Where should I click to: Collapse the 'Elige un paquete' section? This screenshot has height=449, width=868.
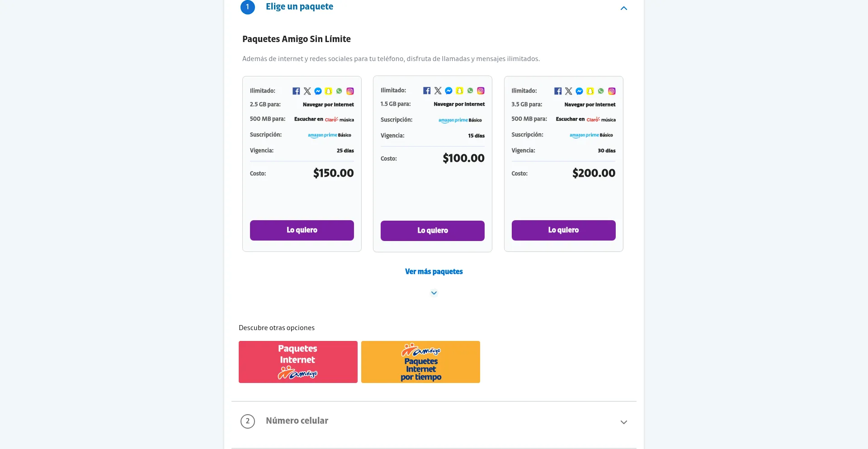(x=624, y=8)
